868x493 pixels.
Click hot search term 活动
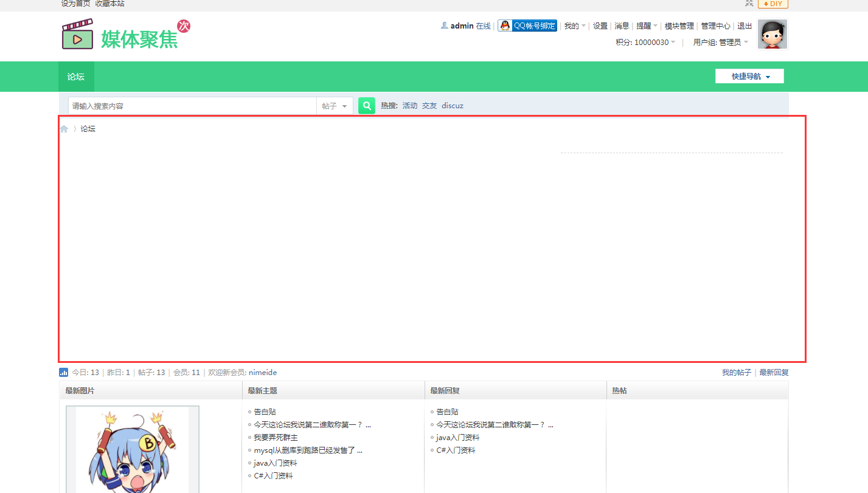410,106
